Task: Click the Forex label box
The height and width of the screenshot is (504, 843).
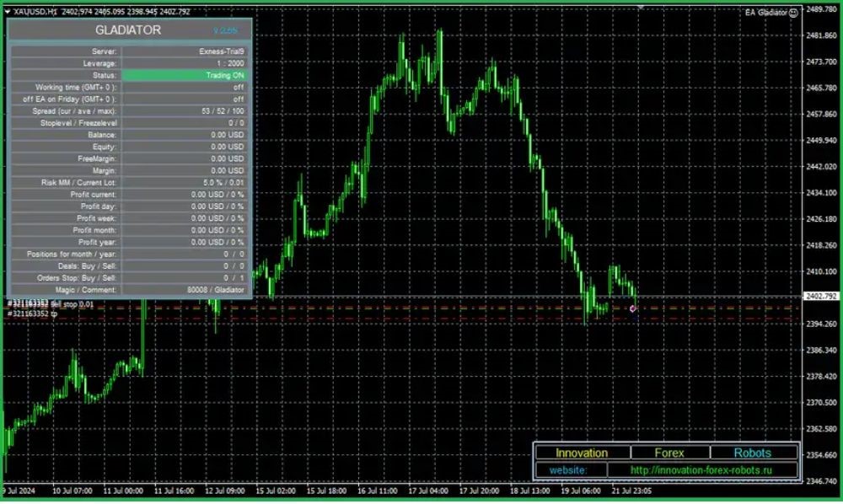Action: pyautogui.click(x=669, y=453)
